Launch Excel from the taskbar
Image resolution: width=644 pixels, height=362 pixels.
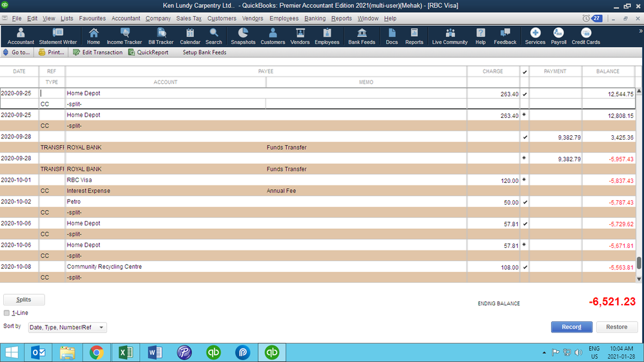126,352
